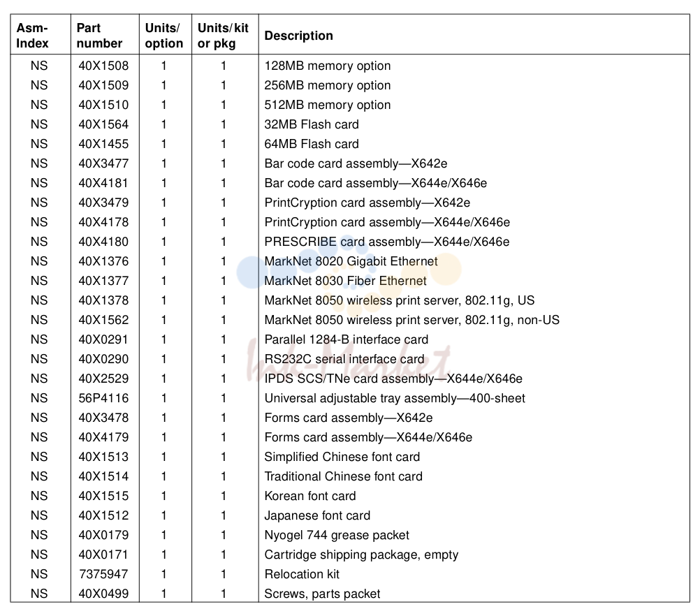The width and height of the screenshot is (700, 616).
Task: Click part number 40X1562
Action: (103, 320)
